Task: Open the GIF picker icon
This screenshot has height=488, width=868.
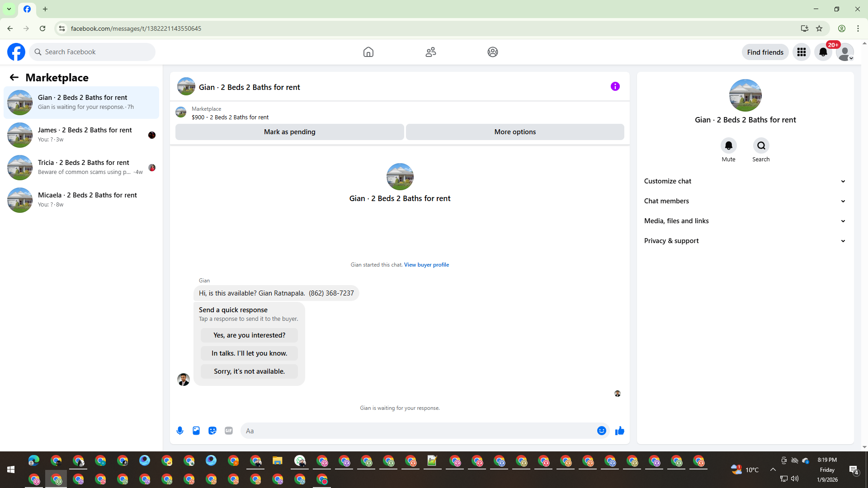Action: click(229, 431)
